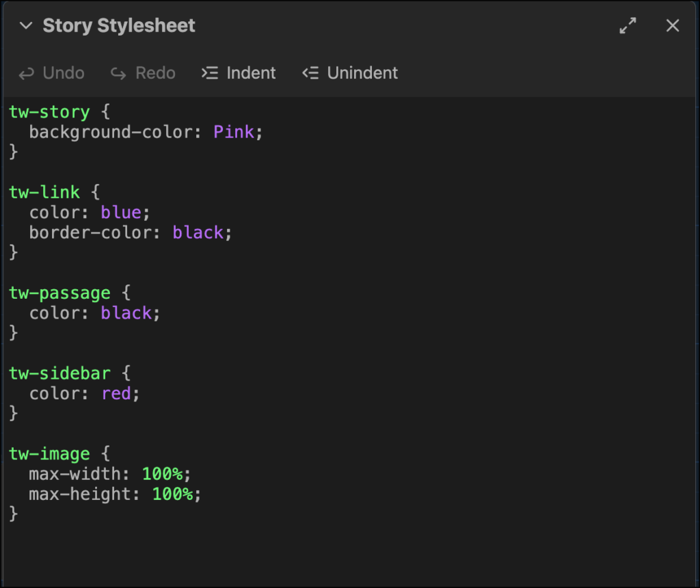Viewport: 700px width, 588px height.
Task: Click the blue color value in tw-link
Action: pos(120,213)
